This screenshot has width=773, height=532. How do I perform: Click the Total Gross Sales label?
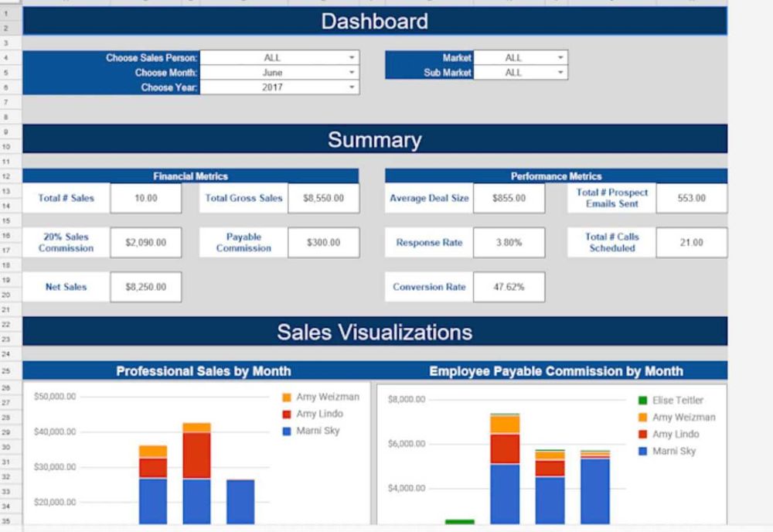click(x=243, y=198)
